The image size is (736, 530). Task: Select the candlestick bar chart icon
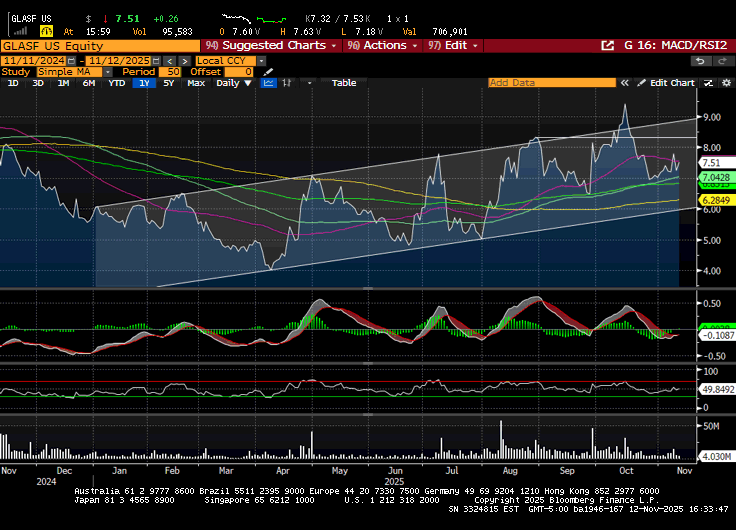click(x=287, y=83)
